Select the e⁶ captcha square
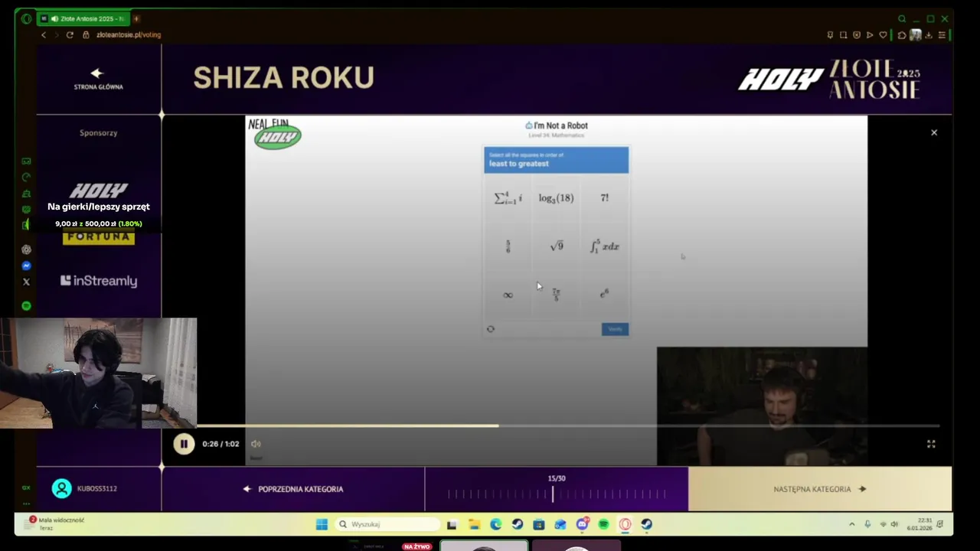 (605, 295)
